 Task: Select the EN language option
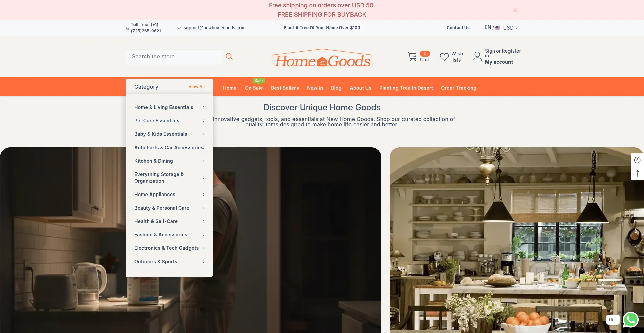[488, 27]
